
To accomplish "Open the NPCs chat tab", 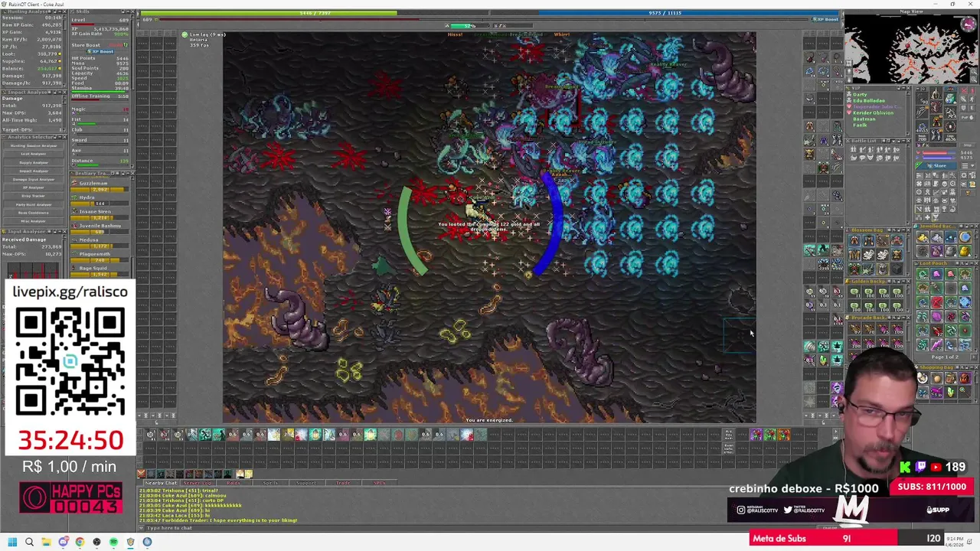I will pos(379,483).
